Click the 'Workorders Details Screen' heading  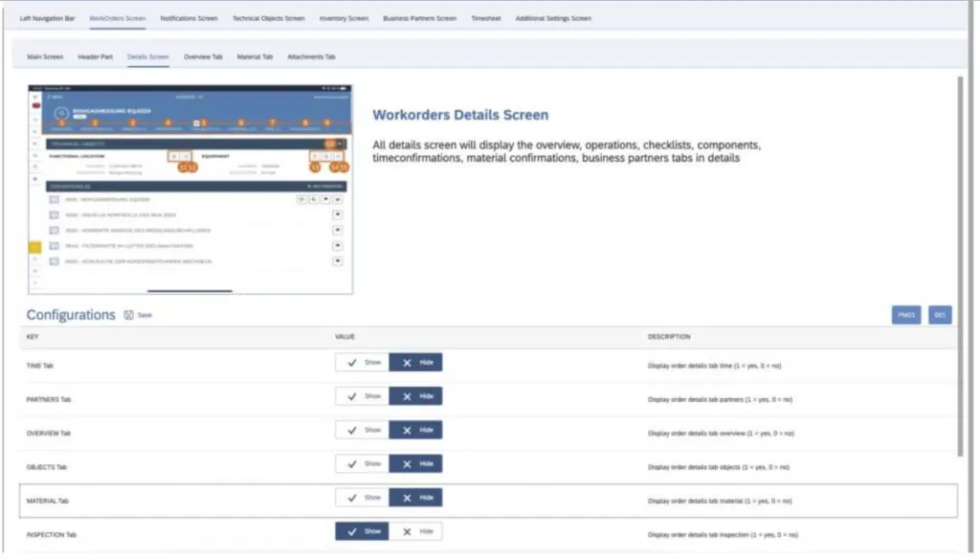tap(460, 115)
